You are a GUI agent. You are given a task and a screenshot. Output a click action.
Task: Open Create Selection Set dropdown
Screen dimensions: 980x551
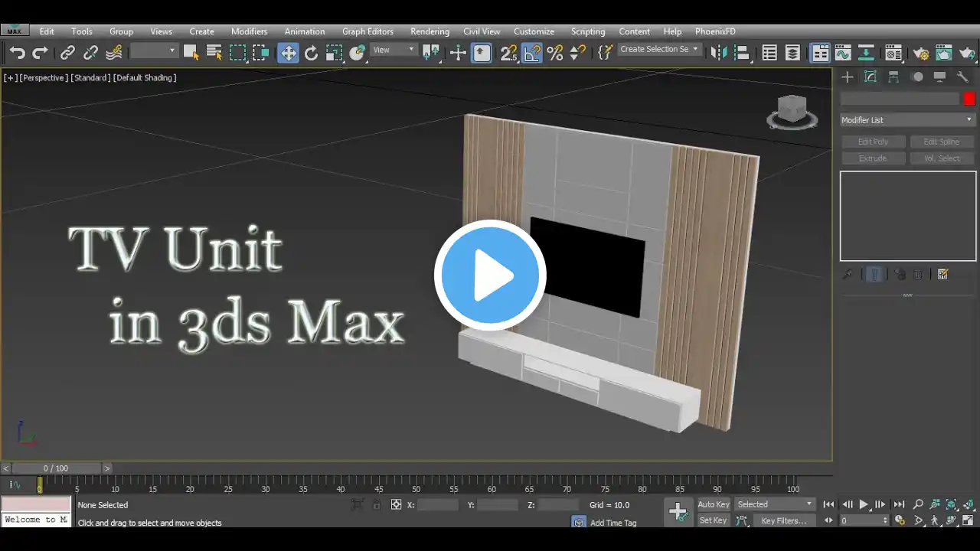click(659, 49)
